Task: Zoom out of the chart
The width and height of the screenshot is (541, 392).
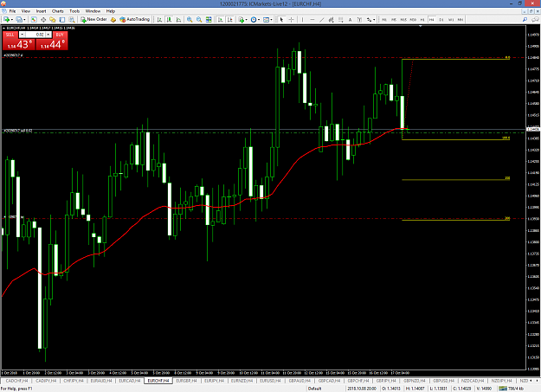Action: (x=199, y=20)
